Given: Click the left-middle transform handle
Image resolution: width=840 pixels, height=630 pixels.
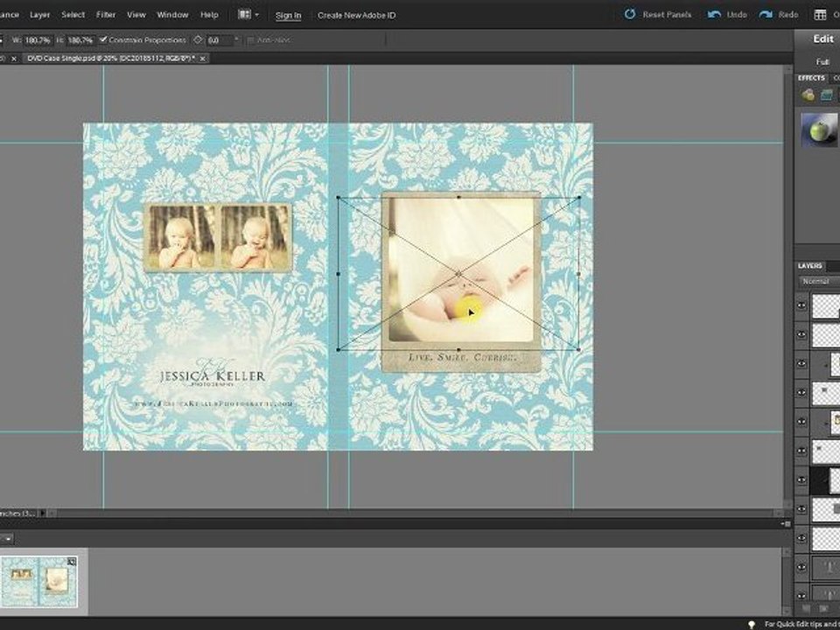Looking at the screenshot, I should 338,274.
